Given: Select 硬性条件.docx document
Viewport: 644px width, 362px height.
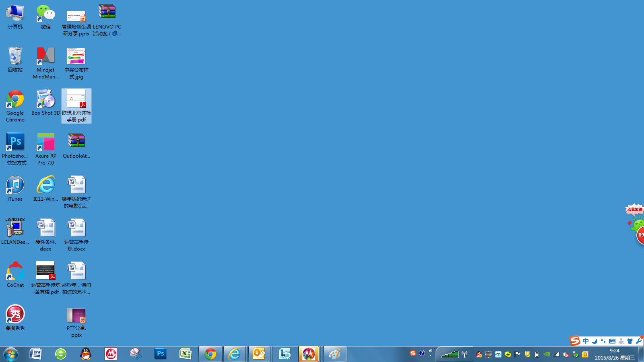Looking at the screenshot, I should click(x=46, y=235).
